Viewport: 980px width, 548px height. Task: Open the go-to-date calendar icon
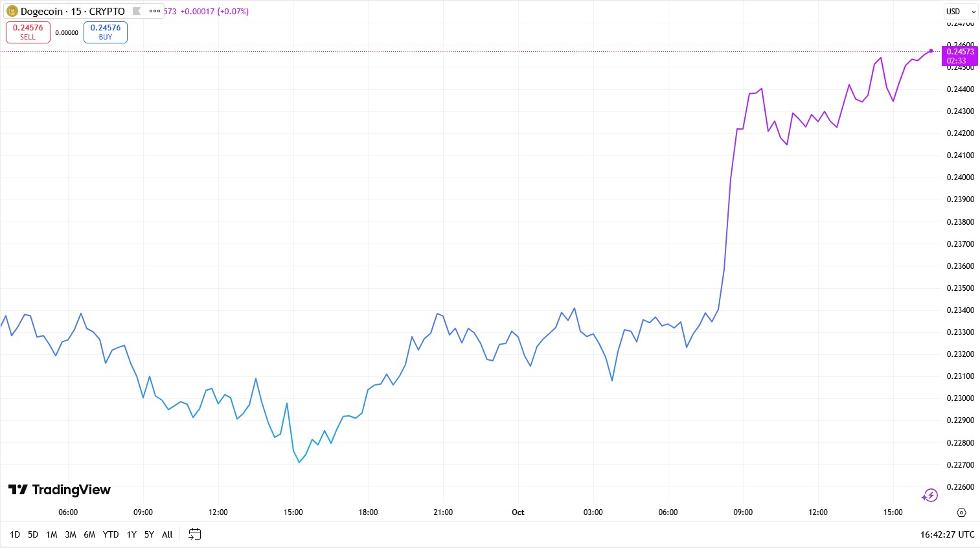194,534
